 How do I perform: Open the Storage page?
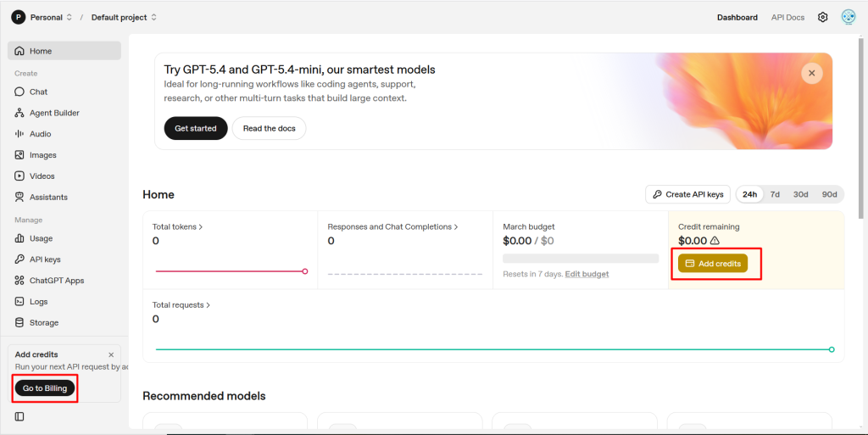44,323
